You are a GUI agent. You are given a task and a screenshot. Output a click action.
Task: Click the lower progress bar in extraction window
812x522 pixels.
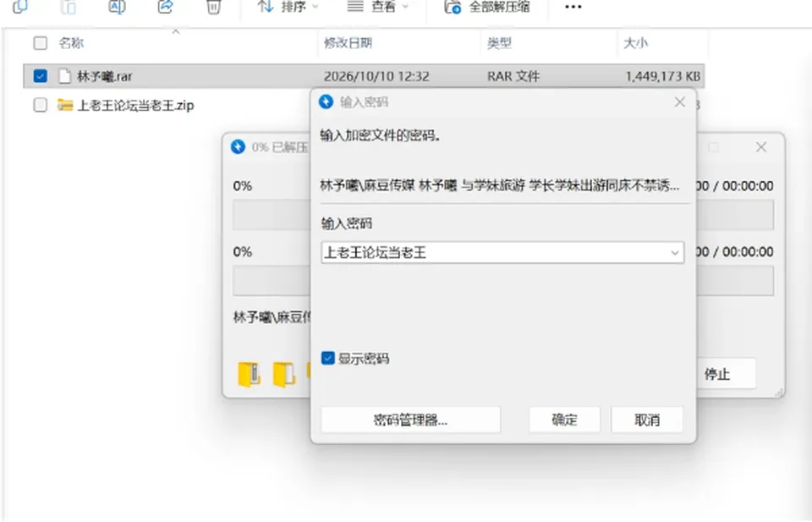[503, 280]
